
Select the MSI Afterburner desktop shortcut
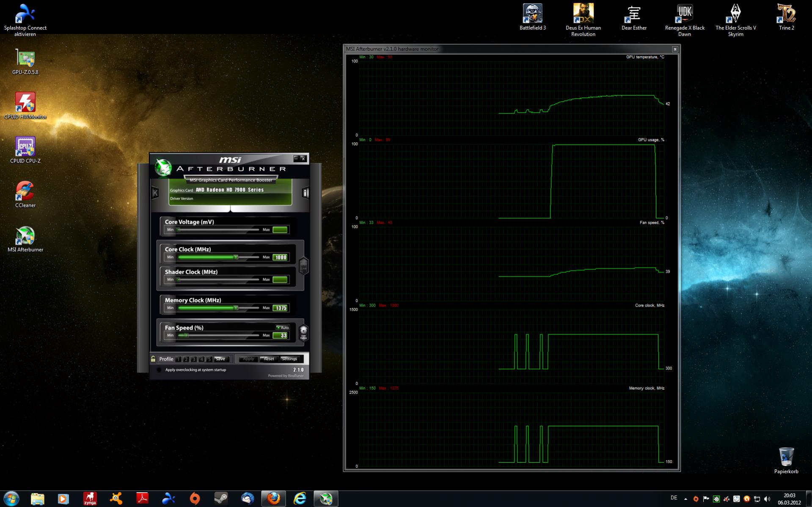[25, 239]
